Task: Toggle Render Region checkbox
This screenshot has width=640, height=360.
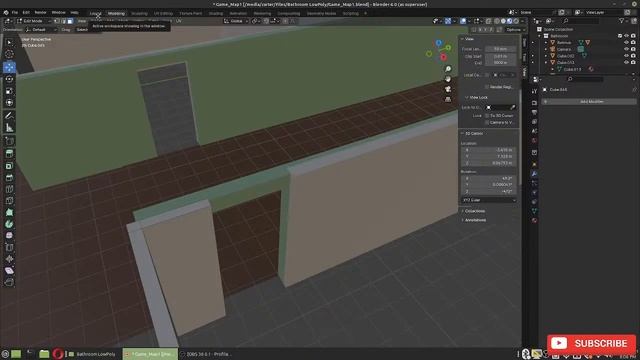Action: [487, 87]
